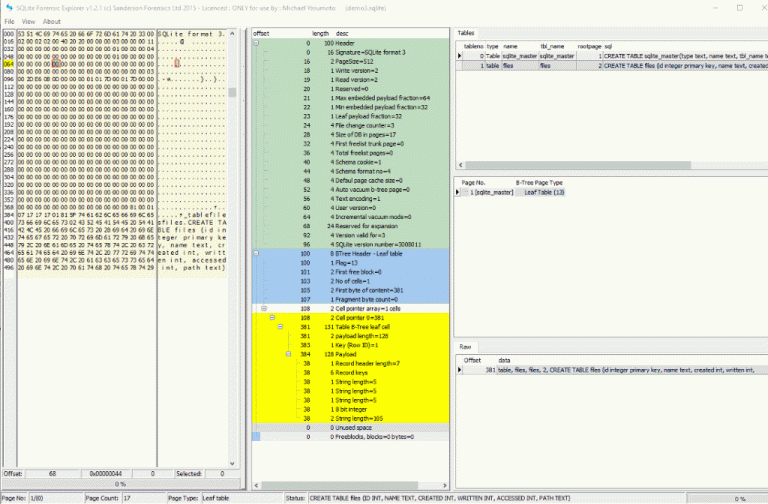Collapse the Table B-Tree leaf cell node

tap(281, 327)
